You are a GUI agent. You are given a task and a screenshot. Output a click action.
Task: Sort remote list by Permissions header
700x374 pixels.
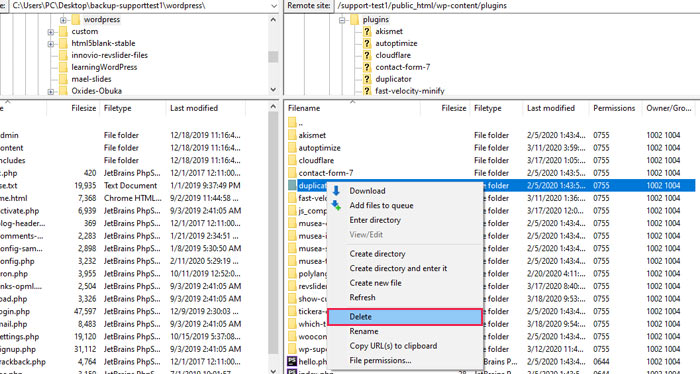(615, 108)
